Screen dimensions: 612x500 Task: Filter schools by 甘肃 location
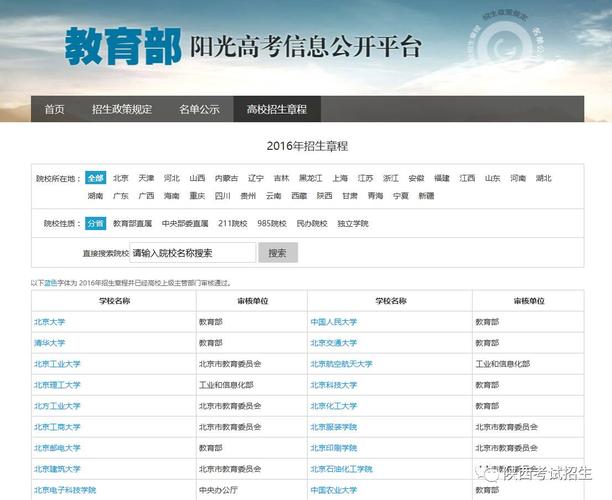click(350, 196)
